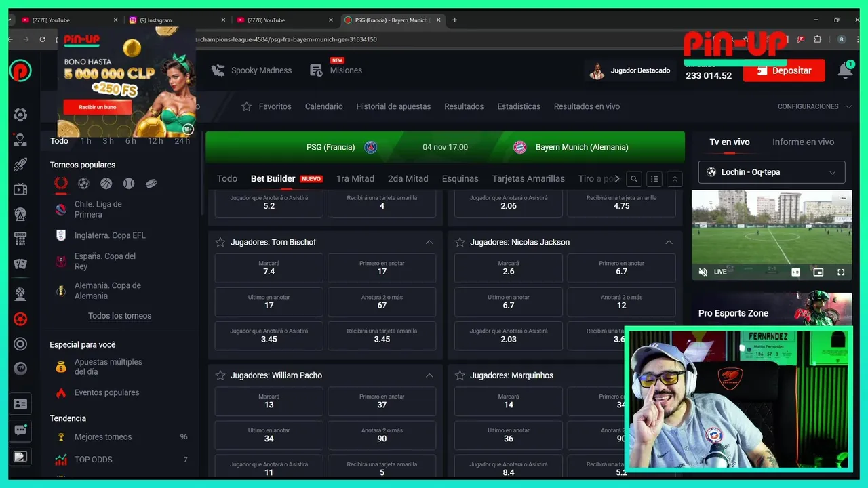The image size is (868, 488).
Task: Open the playing cards icon in the sidebar
Action: (20, 264)
